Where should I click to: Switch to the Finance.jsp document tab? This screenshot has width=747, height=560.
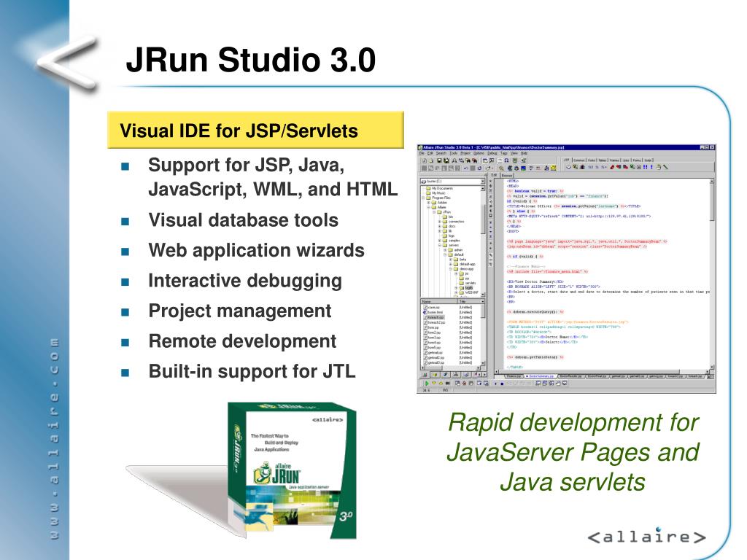(514, 376)
